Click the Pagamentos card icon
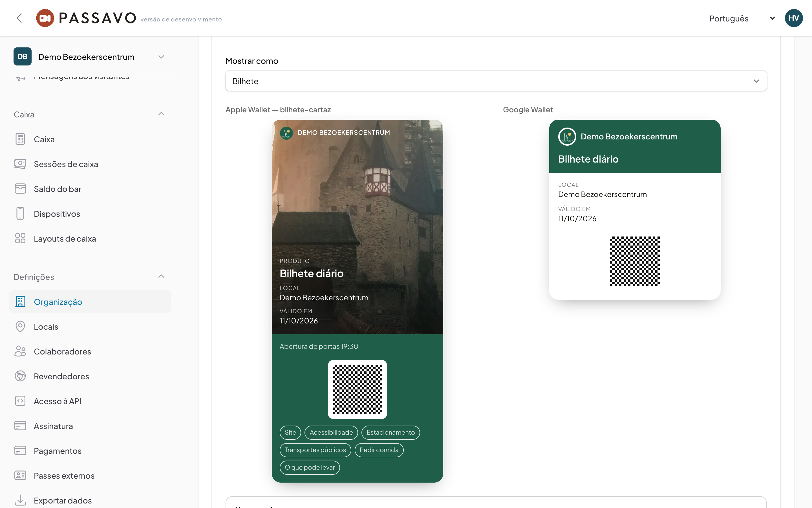812x508 pixels. tap(20, 451)
